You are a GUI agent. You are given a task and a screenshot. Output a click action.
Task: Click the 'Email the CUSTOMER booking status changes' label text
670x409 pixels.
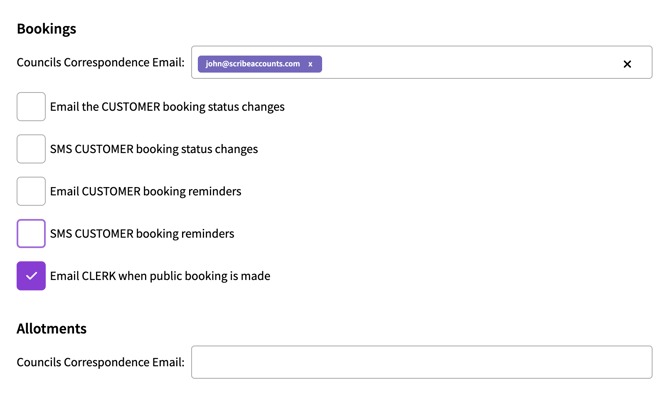point(167,107)
